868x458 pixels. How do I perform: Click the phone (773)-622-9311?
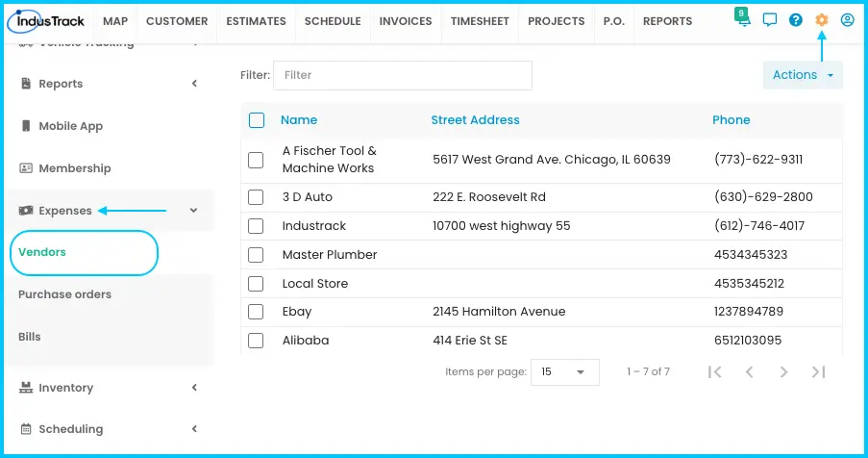pos(758,160)
